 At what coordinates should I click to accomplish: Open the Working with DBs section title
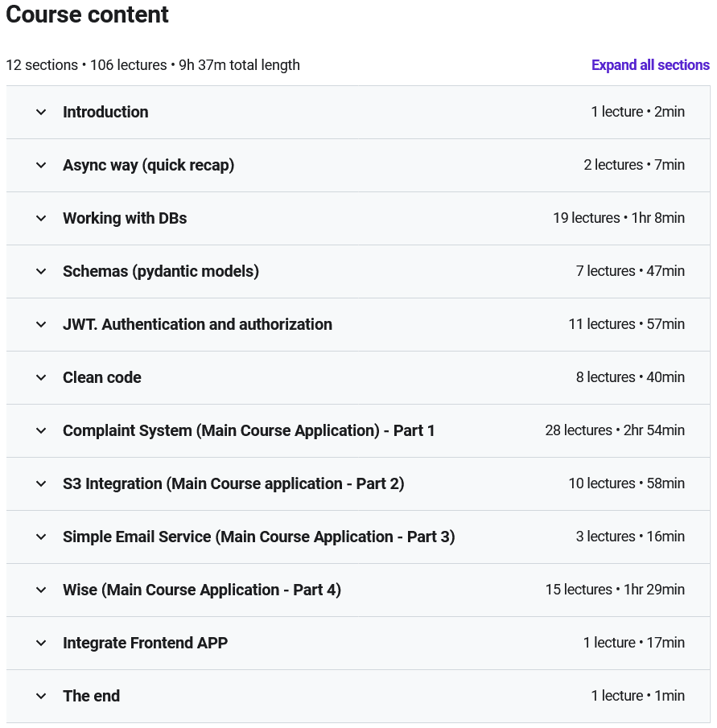coord(125,218)
